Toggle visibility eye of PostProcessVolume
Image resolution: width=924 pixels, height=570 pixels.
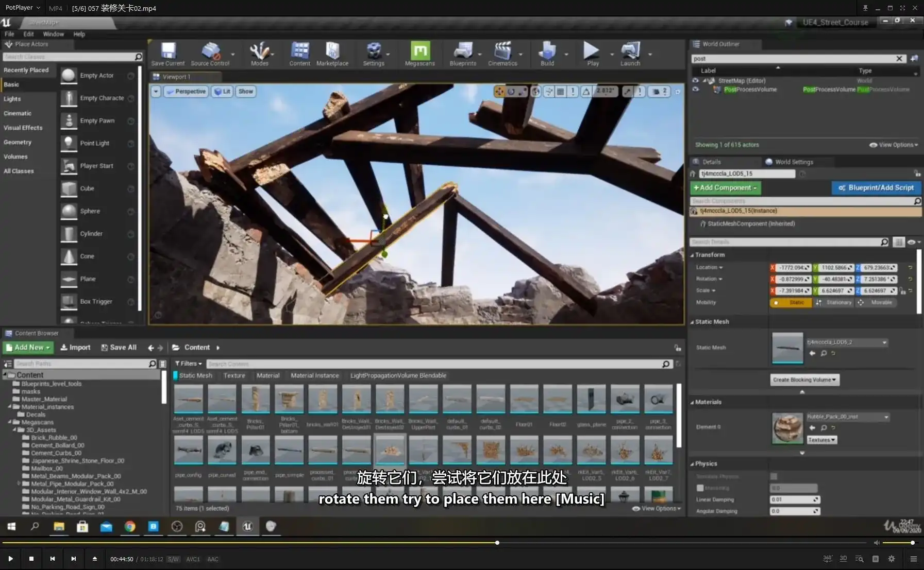(x=695, y=90)
